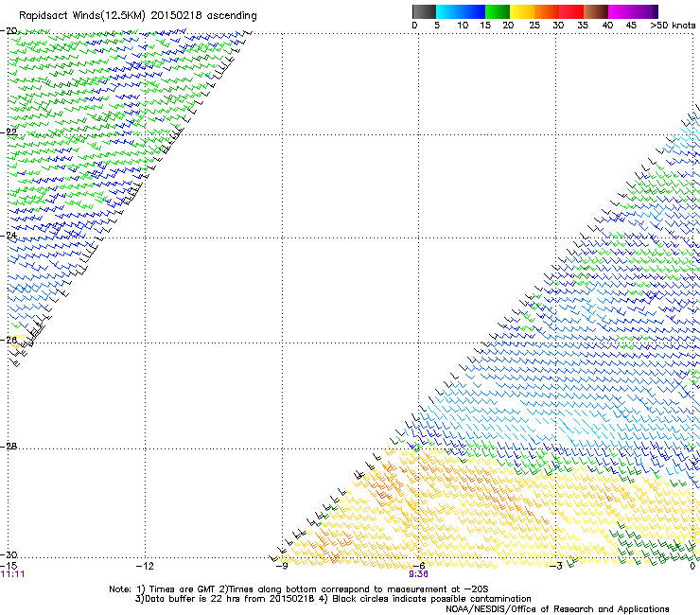Click the gray 0-5 knots legend swatch
Image resolution: width=700 pixels, height=615 pixels.
click(424, 11)
